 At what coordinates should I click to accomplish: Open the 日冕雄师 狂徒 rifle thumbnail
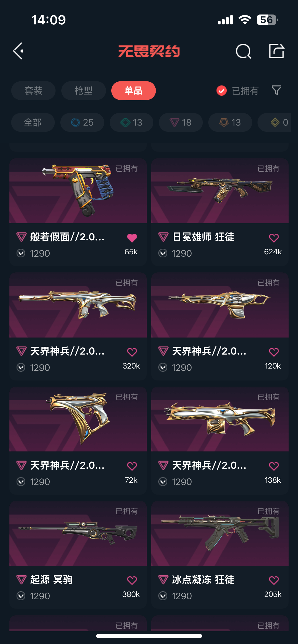(x=220, y=191)
